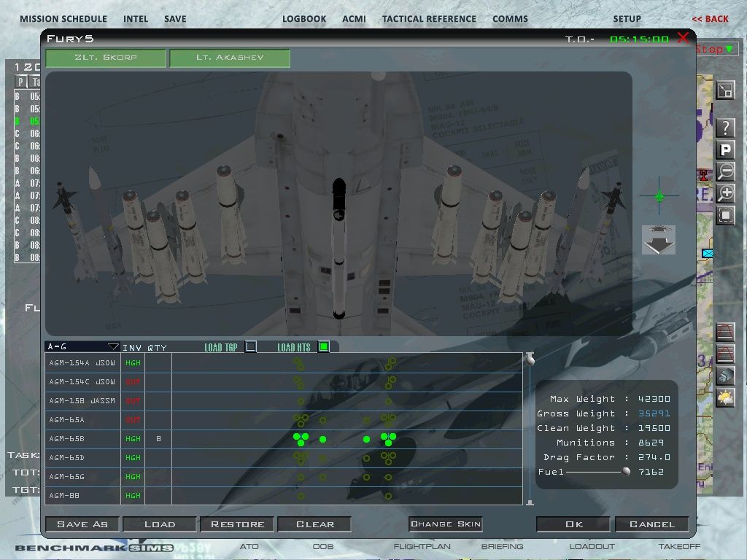
Task: Toggle AGM-88 on the left hardpoint circle
Action: (x=301, y=496)
